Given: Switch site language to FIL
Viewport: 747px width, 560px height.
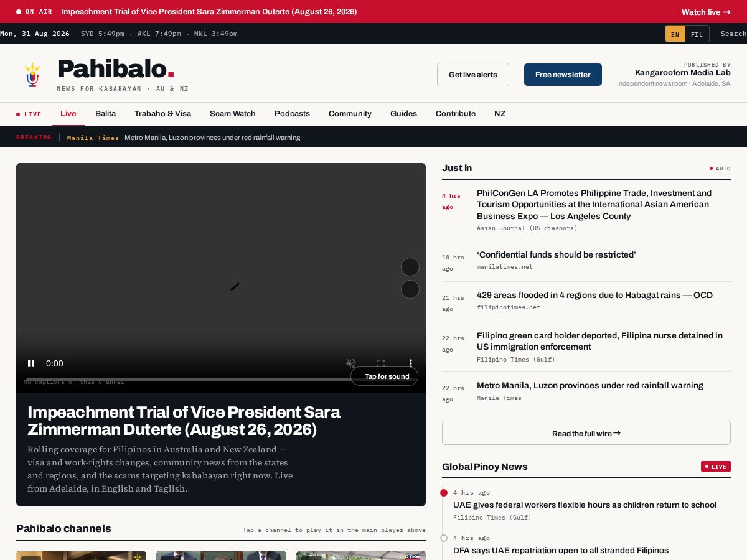Looking at the screenshot, I should 697,34.
